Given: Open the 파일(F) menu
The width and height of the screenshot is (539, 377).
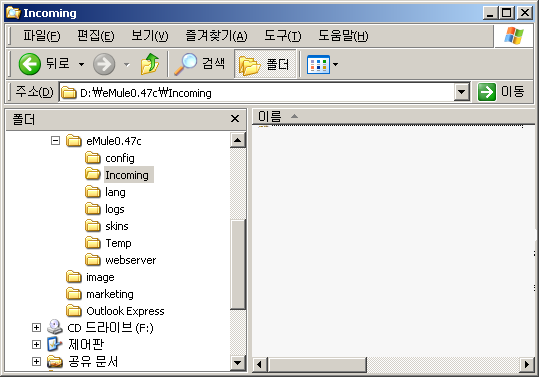Looking at the screenshot, I should pyautogui.click(x=42, y=35).
